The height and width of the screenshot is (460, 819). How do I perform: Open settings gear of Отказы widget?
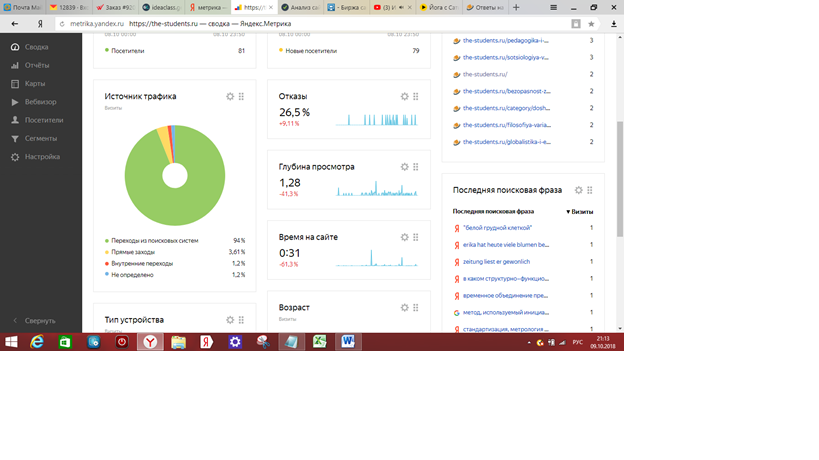tap(404, 97)
